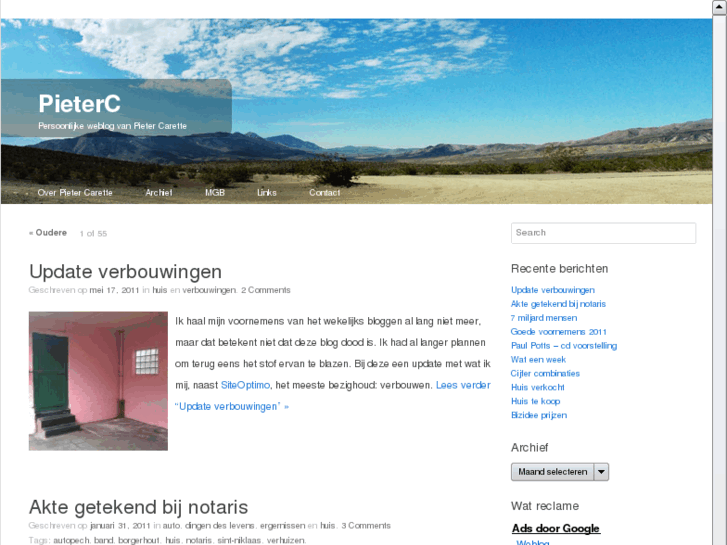Image resolution: width=727 pixels, height=545 pixels.
Task: Open the PieterC site title
Action: (x=79, y=103)
